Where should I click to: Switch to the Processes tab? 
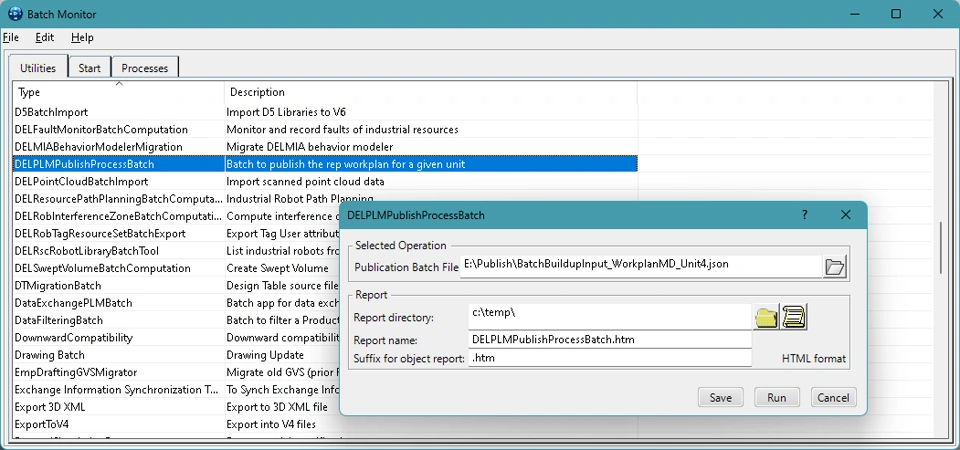click(x=144, y=68)
